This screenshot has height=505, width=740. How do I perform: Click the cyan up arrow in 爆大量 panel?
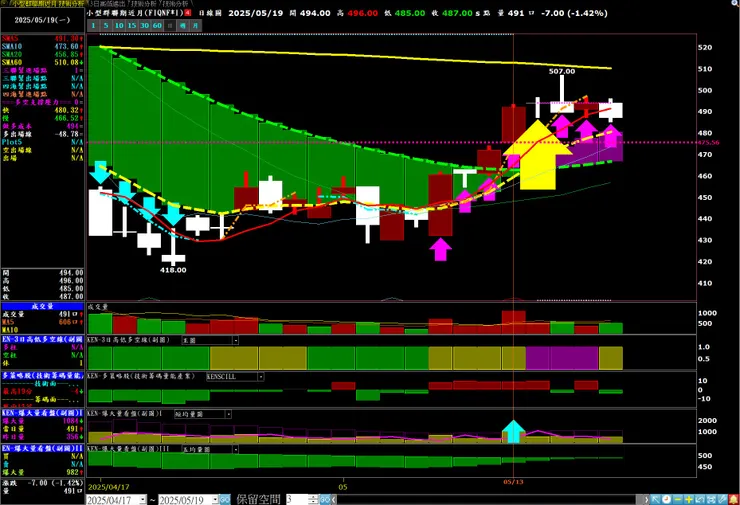[x=513, y=431]
